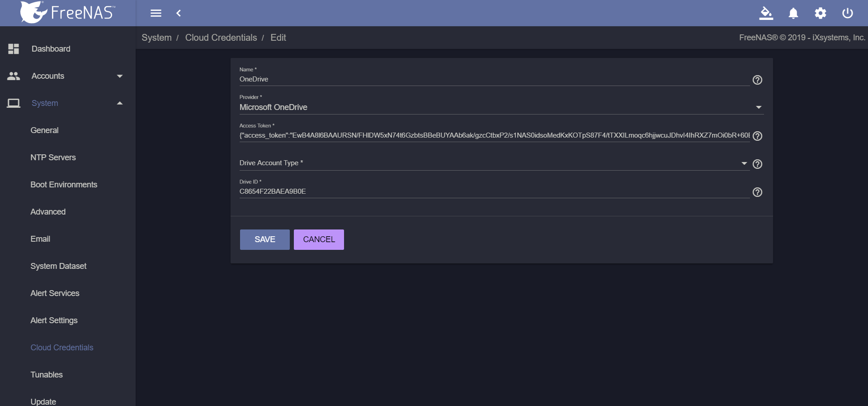Show help for the Access Token field

pos(757,136)
